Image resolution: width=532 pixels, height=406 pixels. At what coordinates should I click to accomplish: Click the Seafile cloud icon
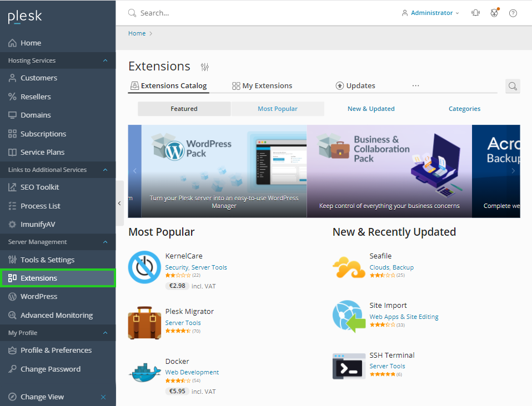click(x=349, y=267)
